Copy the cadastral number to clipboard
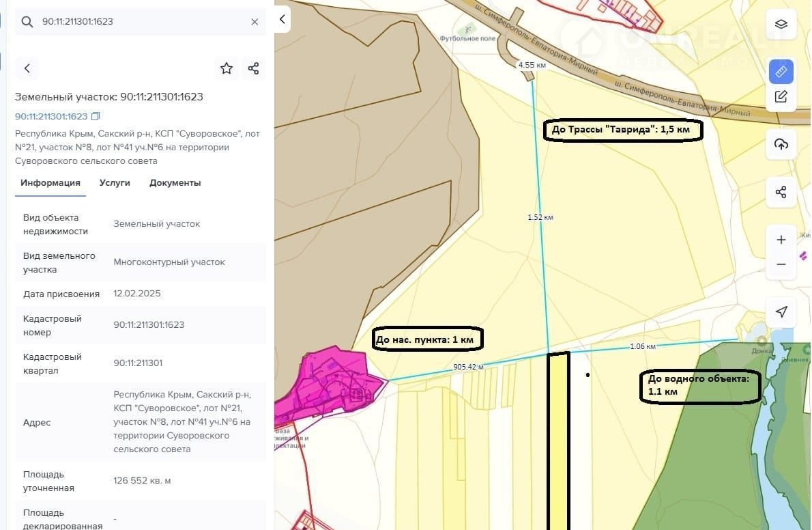 click(96, 117)
